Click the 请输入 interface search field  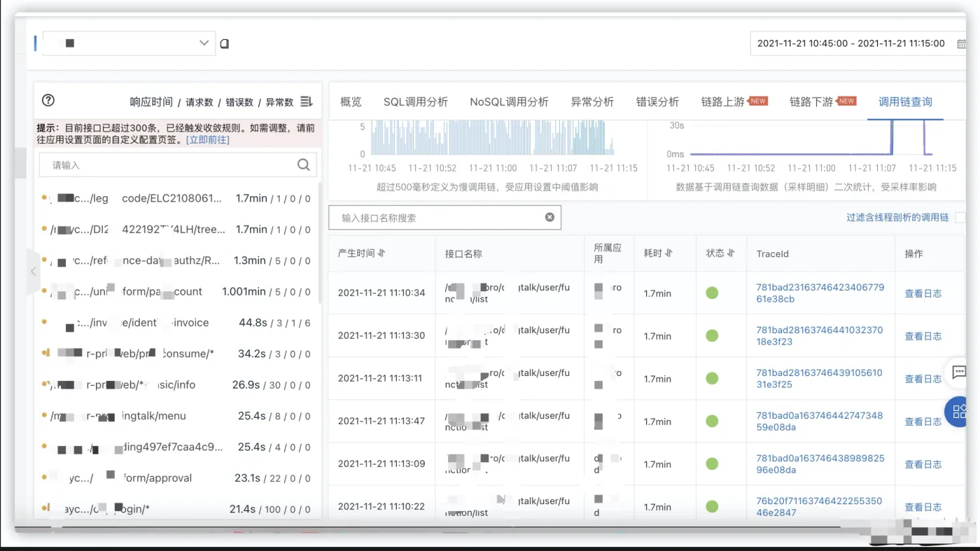178,165
